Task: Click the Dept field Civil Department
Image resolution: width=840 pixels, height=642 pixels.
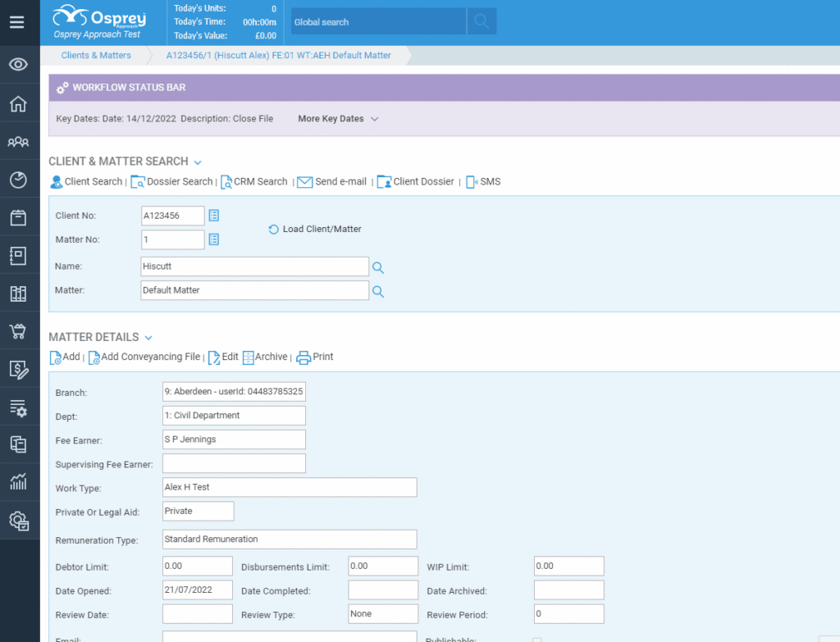Action: (234, 416)
